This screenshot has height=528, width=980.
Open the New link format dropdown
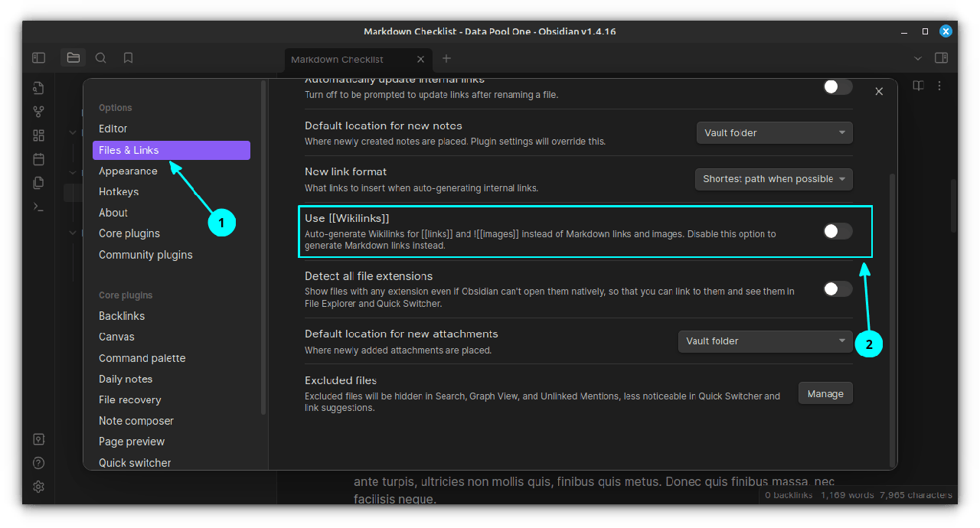click(x=773, y=179)
